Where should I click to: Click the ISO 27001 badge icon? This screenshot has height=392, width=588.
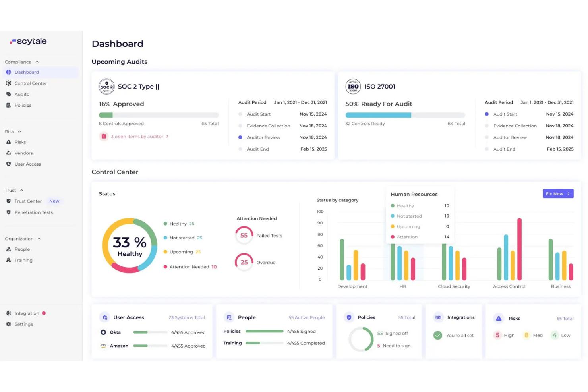click(x=353, y=87)
